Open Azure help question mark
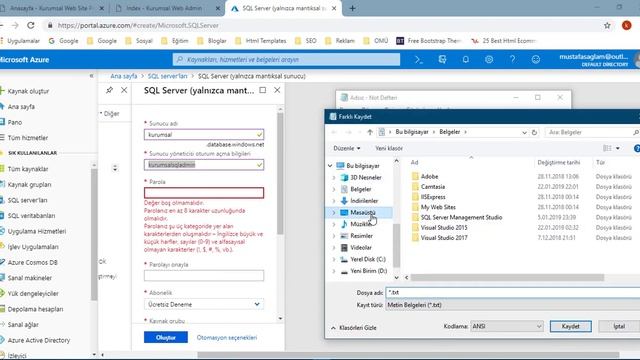Viewport: 640px width, 360px height. point(512,60)
